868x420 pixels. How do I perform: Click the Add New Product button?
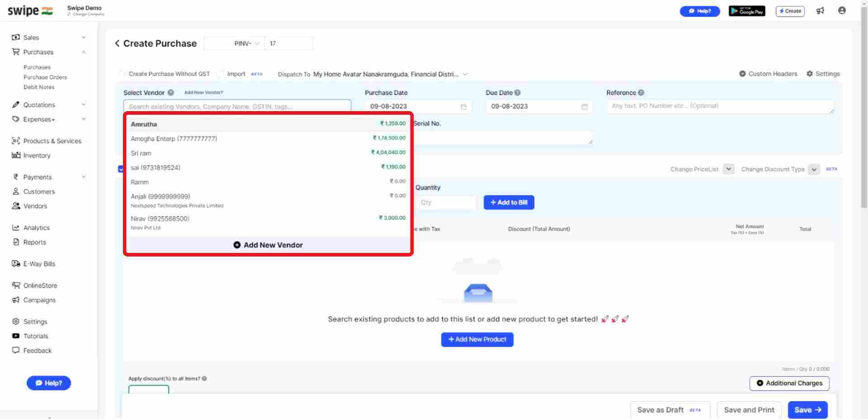click(x=477, y=340)
